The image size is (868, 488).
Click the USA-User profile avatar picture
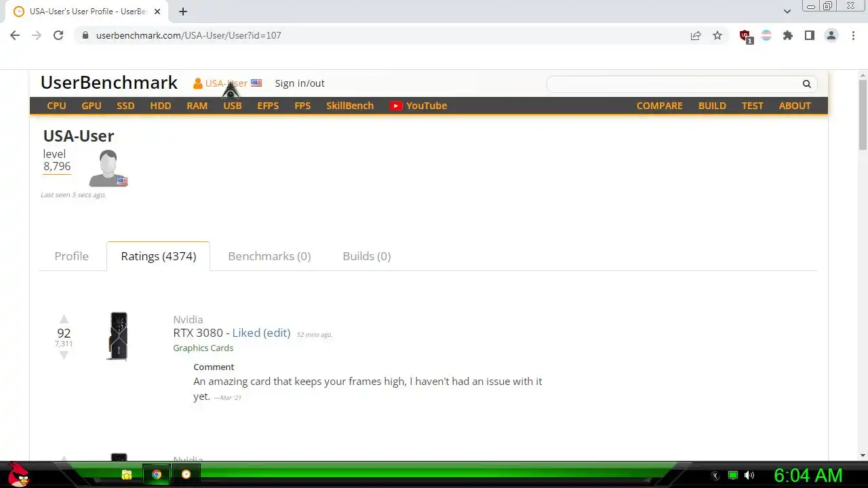[108, 168]
